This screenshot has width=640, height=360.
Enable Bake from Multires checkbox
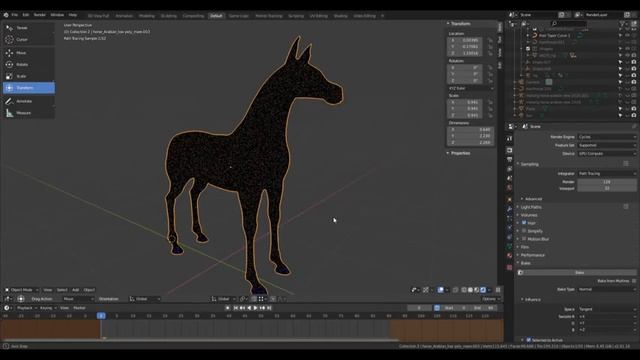[x=634, y=281]
